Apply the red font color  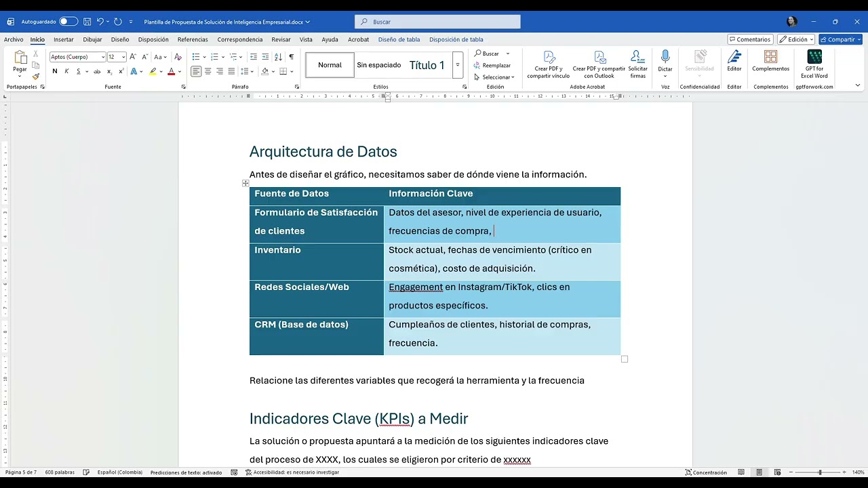click(x=171, y=72)
